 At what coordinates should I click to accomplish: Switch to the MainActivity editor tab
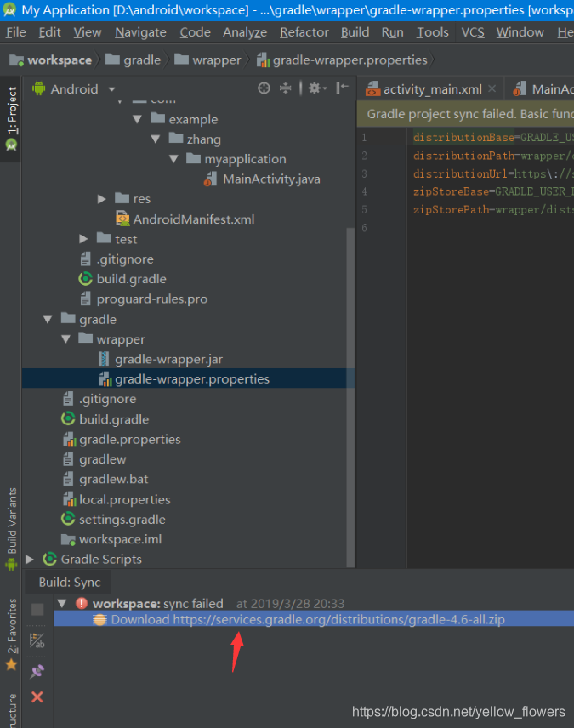(543, 89)
